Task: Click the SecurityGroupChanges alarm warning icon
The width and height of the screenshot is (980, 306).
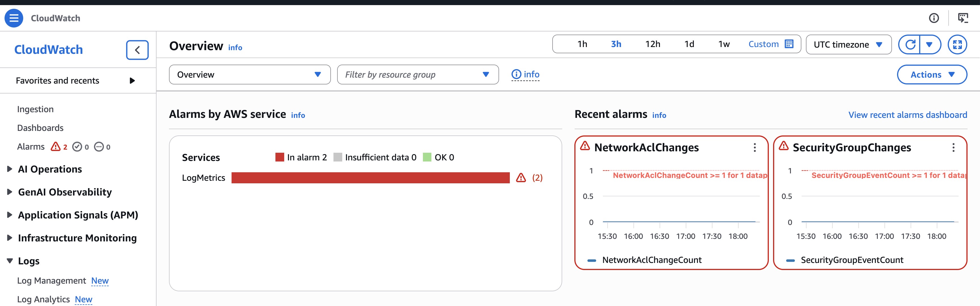Action: 783,146
